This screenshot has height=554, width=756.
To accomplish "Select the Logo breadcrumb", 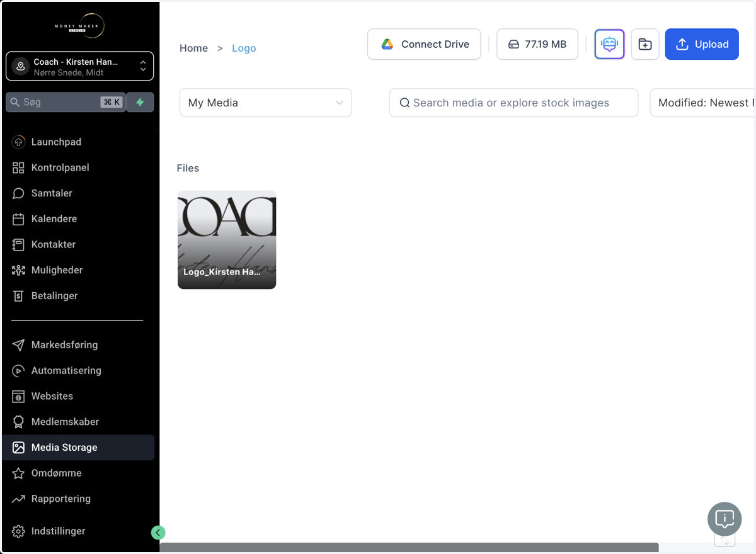I will click(x=244, y=48).
